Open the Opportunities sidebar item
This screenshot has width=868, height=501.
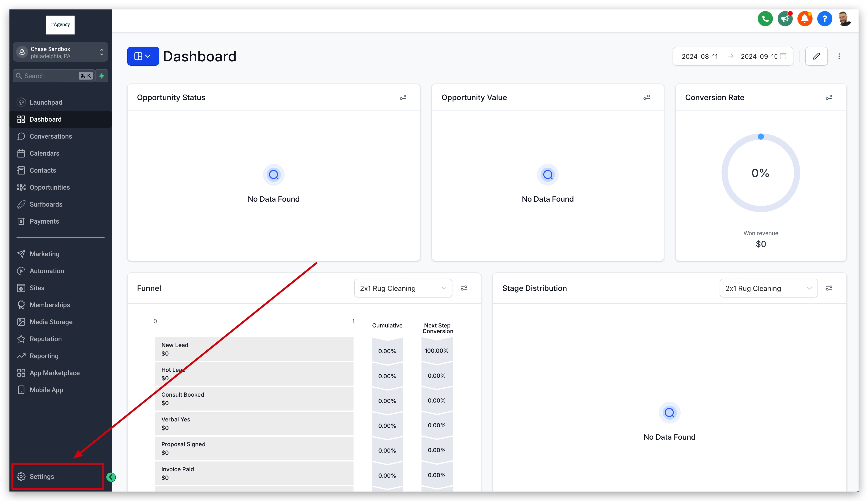pos(50,187)
